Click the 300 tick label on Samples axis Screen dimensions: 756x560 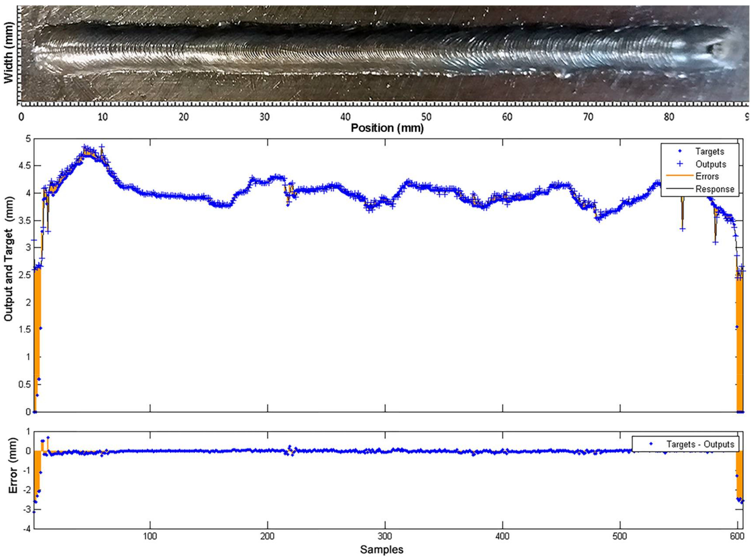point(385,536)
